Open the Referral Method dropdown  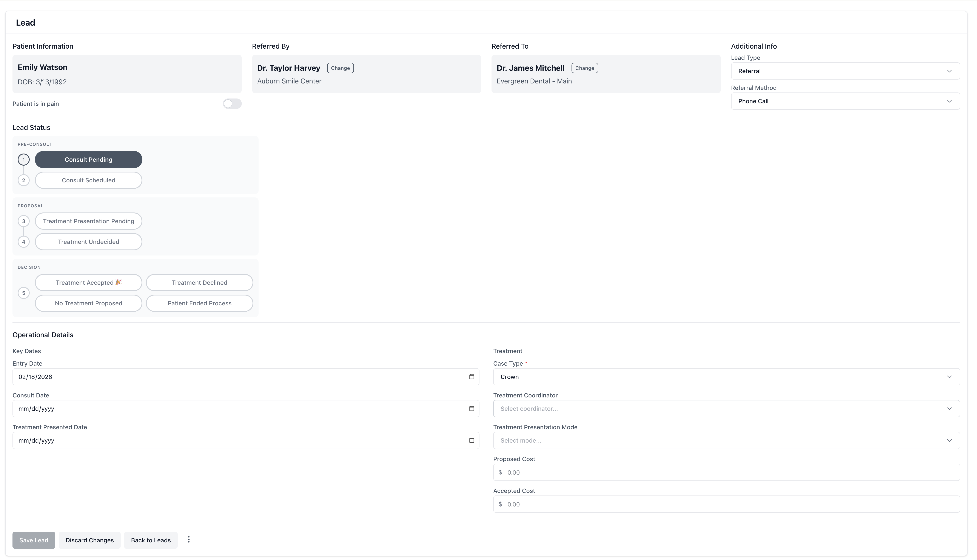point(844,101)
